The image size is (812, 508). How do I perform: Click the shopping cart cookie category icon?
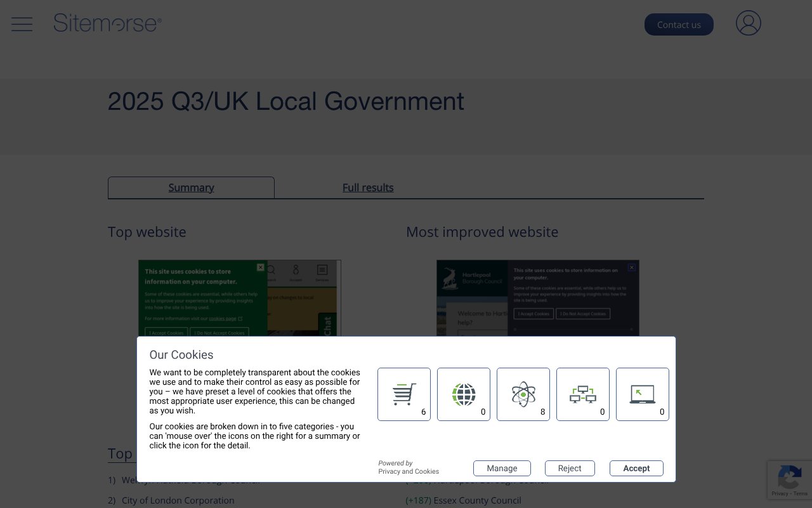click(x=403, y=394)
